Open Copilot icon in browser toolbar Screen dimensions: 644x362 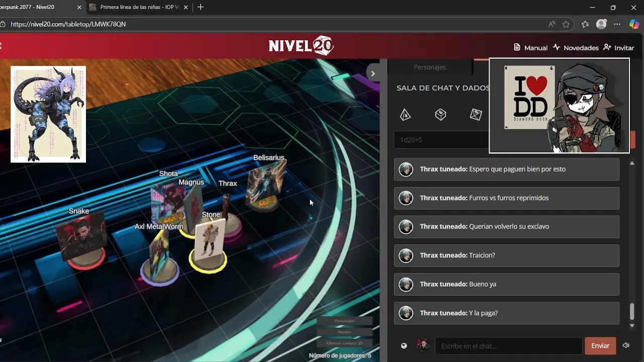[x=634, y=24]
